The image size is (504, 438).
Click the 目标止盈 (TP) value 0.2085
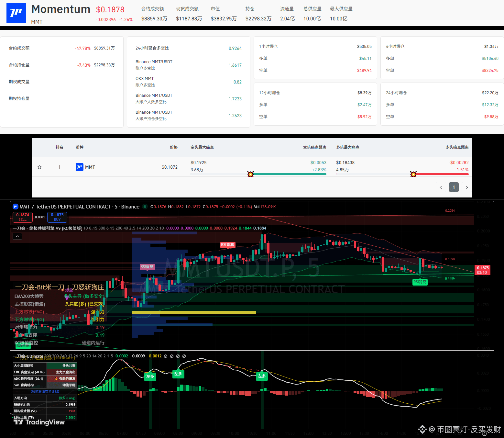point(71,418)
